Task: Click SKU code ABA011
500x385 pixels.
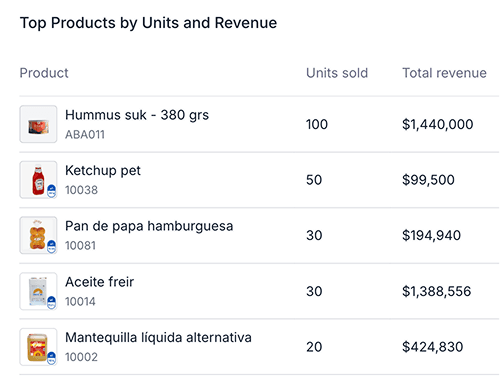Action: (85, 135)
